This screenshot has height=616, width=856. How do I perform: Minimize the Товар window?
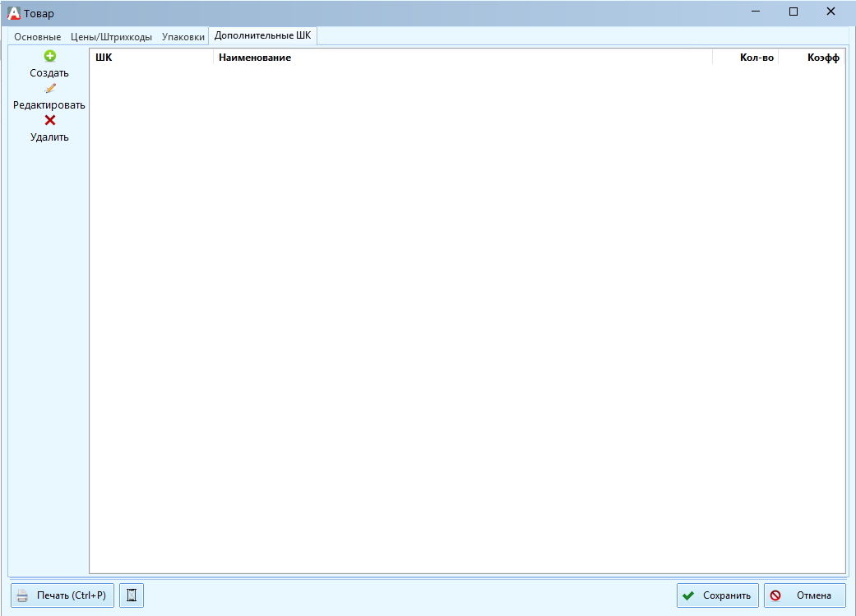[756, 12]
